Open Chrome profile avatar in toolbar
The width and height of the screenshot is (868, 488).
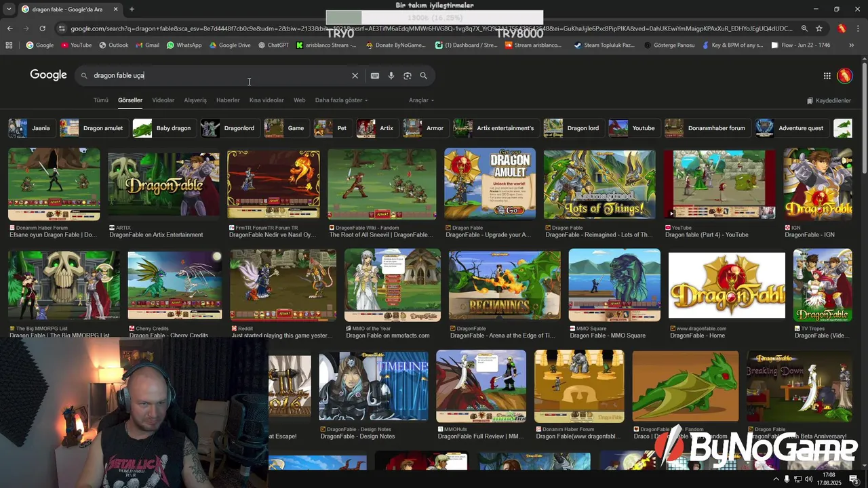tap(842, 28)
